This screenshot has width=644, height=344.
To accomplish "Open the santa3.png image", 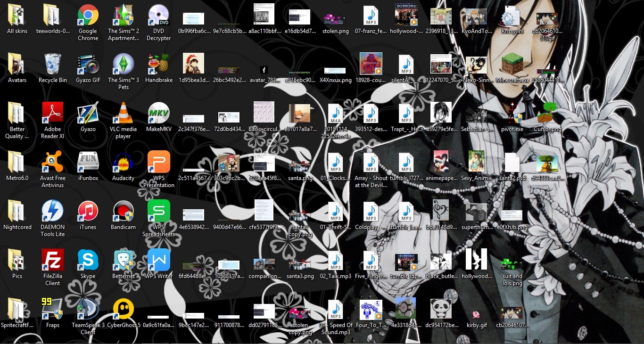I will tap(300, 264).
